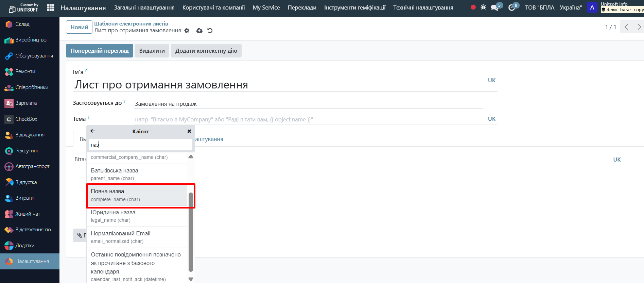The image size is (644, 283).
Task: Open the Користувачі та компанії menu
Action: coord(213,7)
